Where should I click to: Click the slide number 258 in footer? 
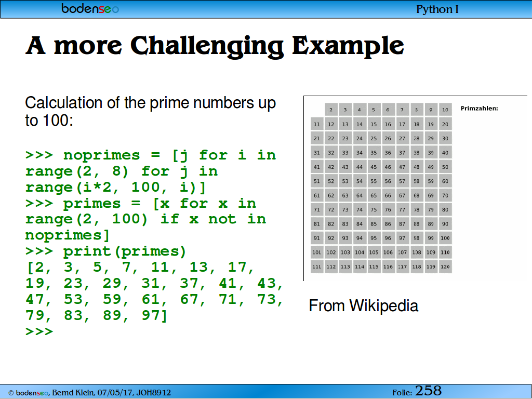(x=428, y=391)
